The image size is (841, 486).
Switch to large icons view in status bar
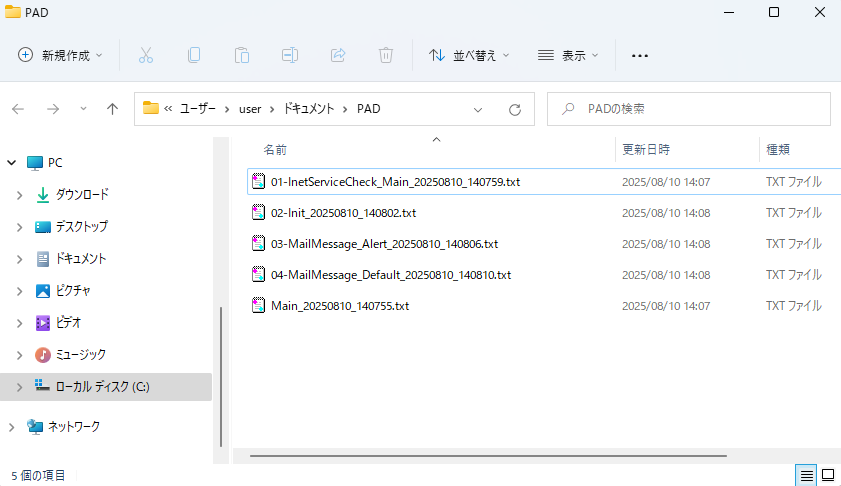tap(828, 475)
